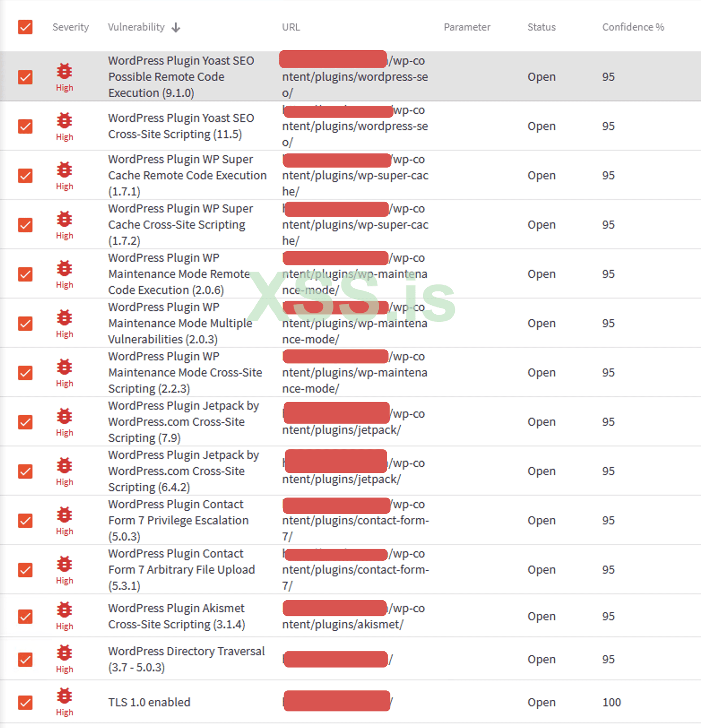Click bug icon for Maintenance Mode (2.0.3) row
The image size is (701, 728).
[x=64, y=317]
